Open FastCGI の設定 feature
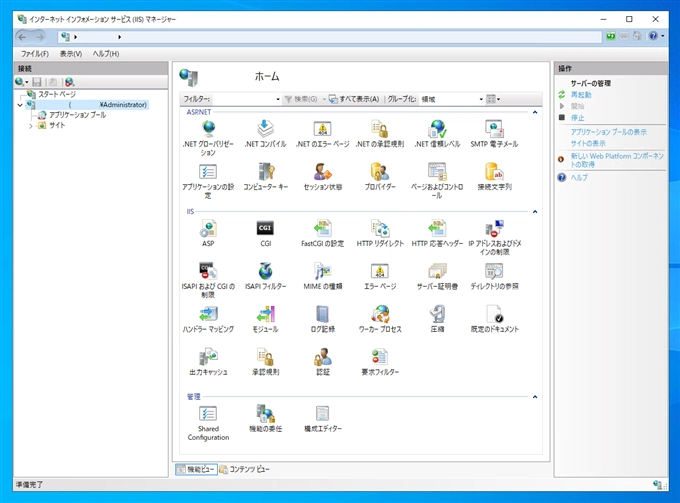680x503 pixels. click(x=323, y=233)
